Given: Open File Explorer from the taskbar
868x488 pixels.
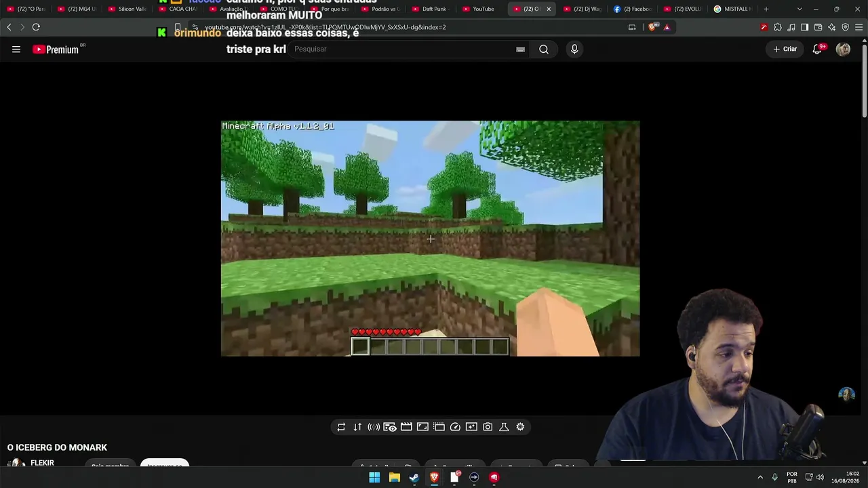Looking at the screenshot, I should (x=394, y=477).
